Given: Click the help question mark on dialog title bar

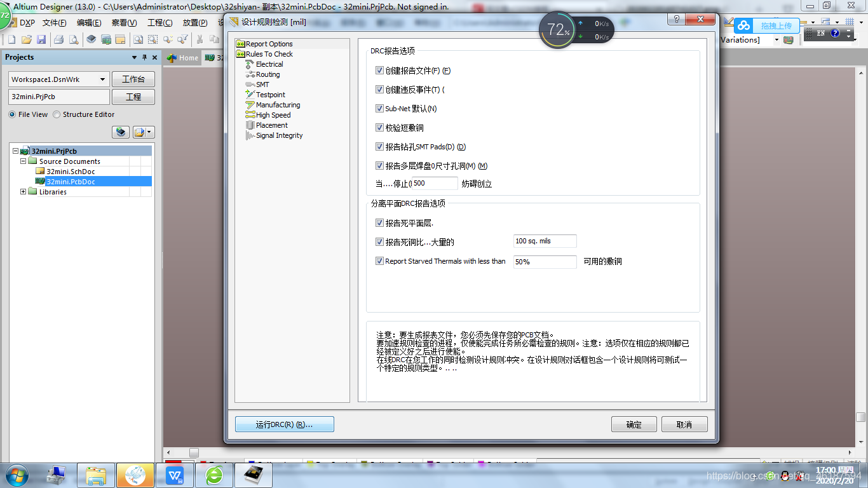Looking at the screenshot, I should pos(677,20).
